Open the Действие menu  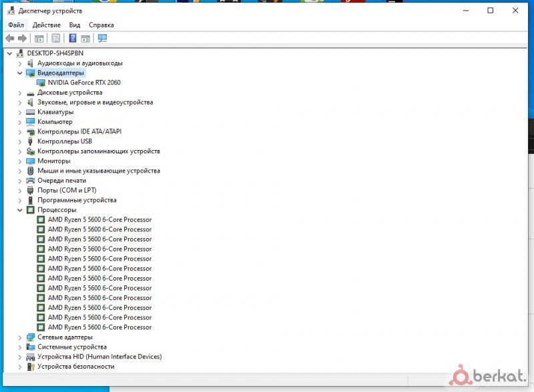[x=46, y=25]
